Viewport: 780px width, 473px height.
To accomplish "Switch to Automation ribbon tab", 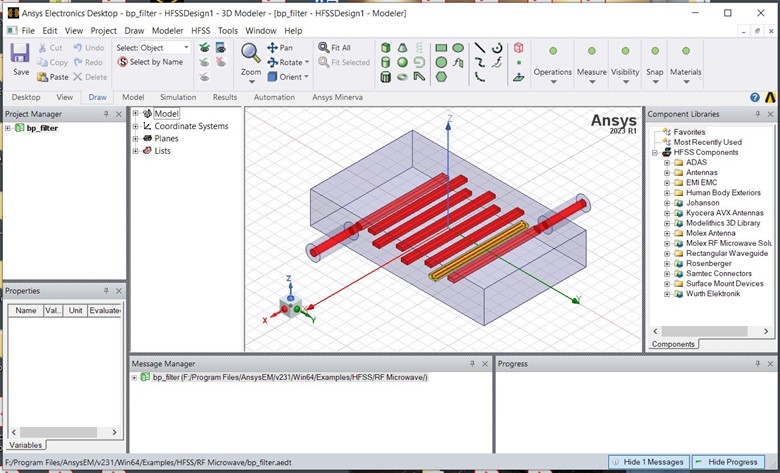I will [x=274, y=97].
